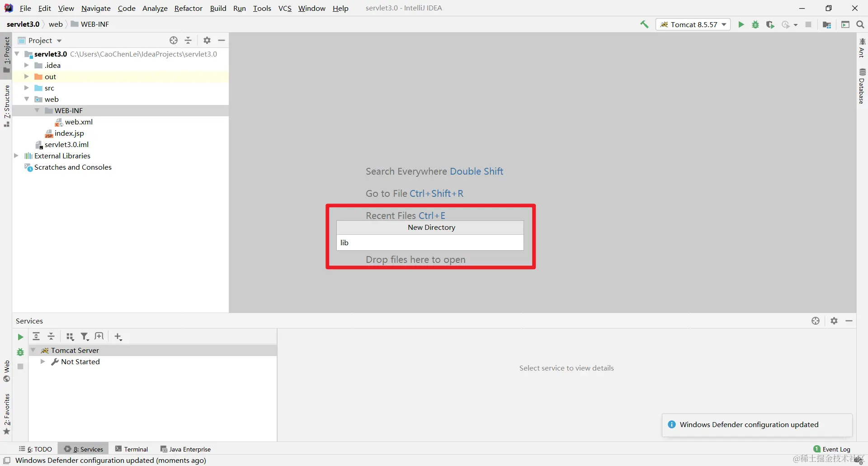
Task: Open Project panel settings gear
Action: pos(207,40)
